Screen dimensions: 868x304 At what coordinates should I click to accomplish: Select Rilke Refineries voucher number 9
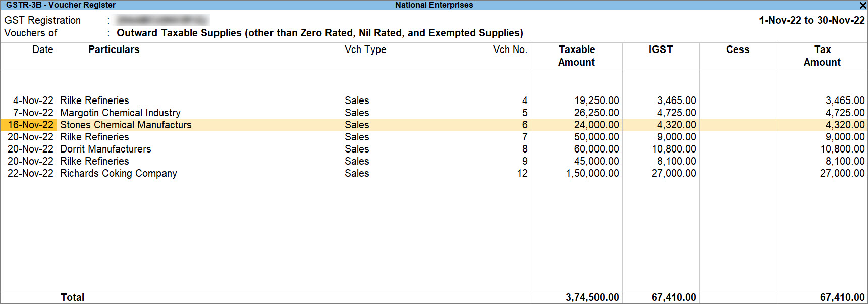point(434,161)
